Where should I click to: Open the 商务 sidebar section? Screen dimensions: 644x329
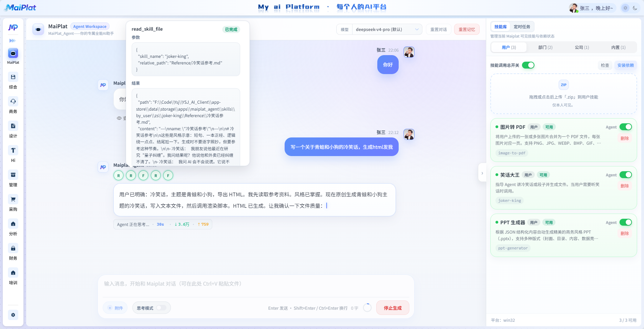(13, 105)
